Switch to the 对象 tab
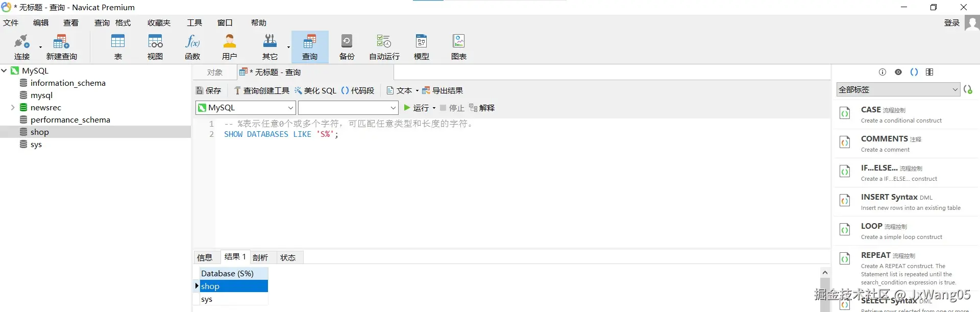Screen dimensions: 980x312 [215, 73]
